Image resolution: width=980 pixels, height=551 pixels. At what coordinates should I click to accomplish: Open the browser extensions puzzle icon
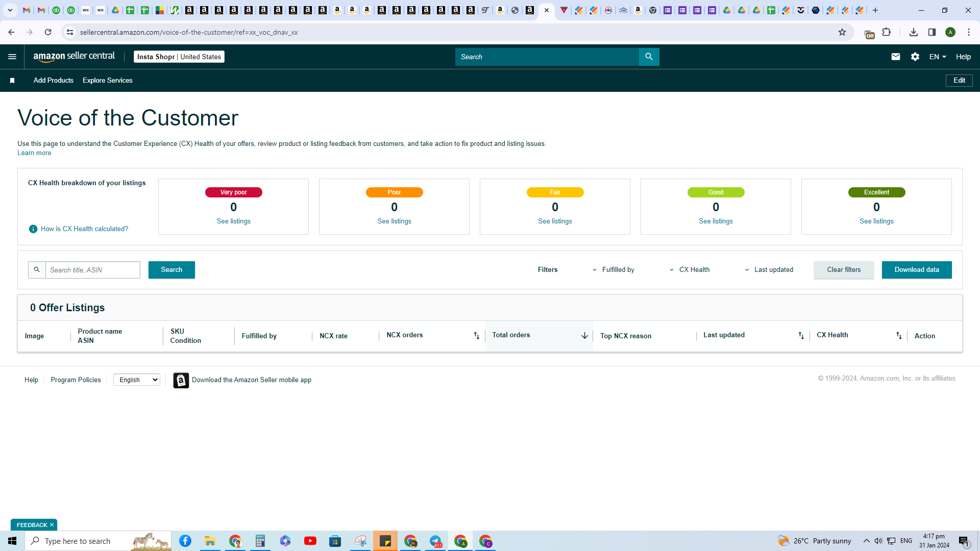click(887, 32)
